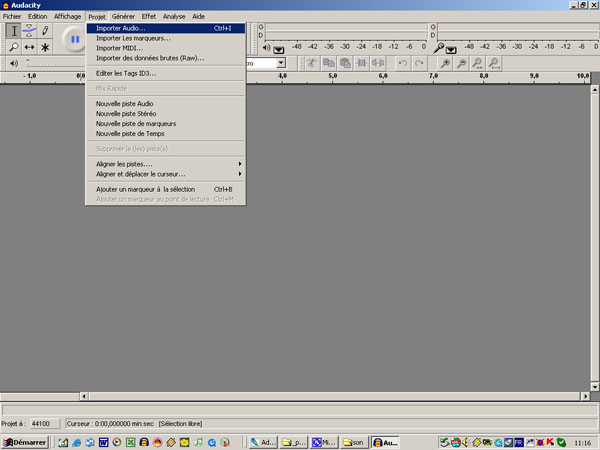Click the Copy toolbar icon
600x450 pixels.
point(328,63)
